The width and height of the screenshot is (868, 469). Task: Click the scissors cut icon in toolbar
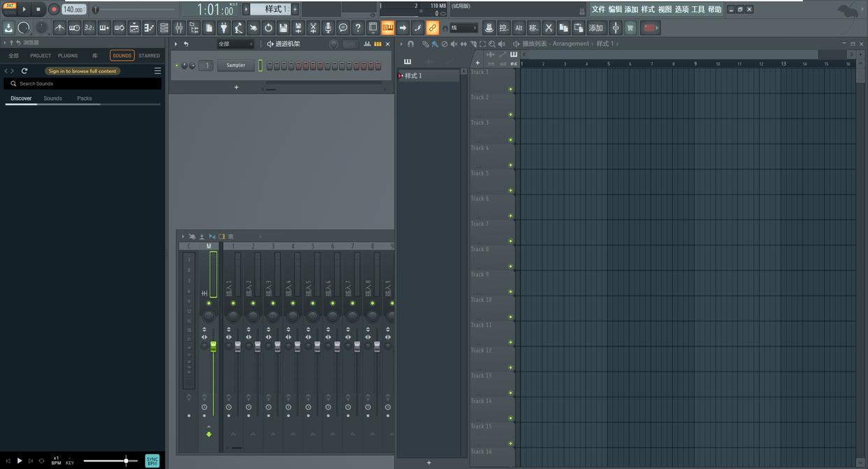tap(549, 28)
